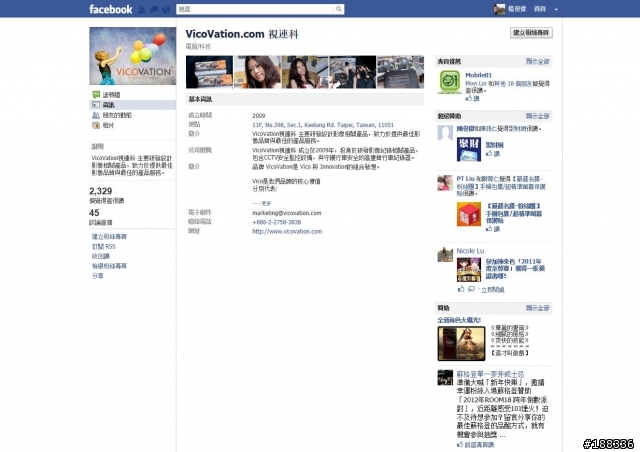Show all in second sponsored section header

(x=537, y=116)
